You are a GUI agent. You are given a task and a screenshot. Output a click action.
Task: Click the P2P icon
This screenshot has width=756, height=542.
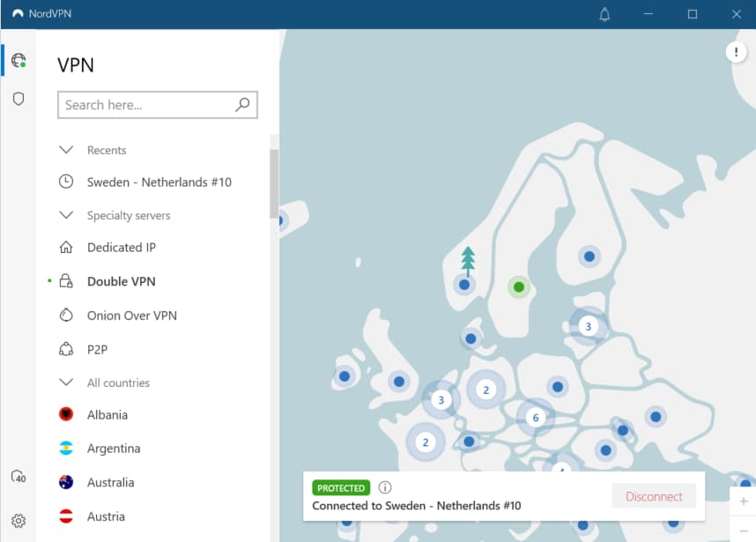coord(66,349)
